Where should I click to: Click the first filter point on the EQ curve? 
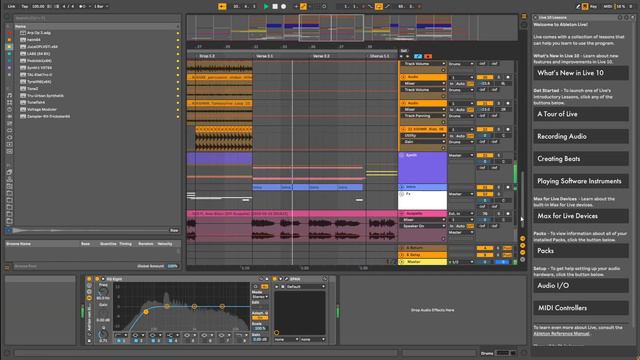(x=146, y=312)
